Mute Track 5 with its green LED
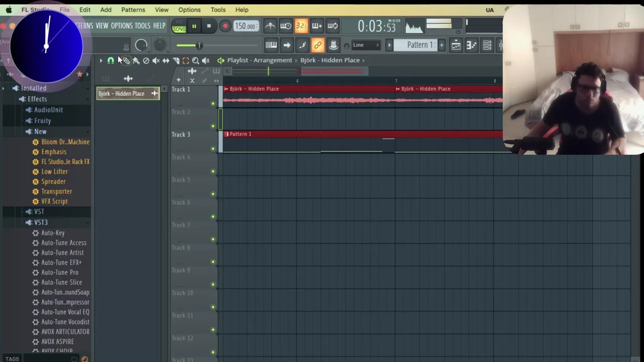644x362 pixels. click(x=213, y=194)
